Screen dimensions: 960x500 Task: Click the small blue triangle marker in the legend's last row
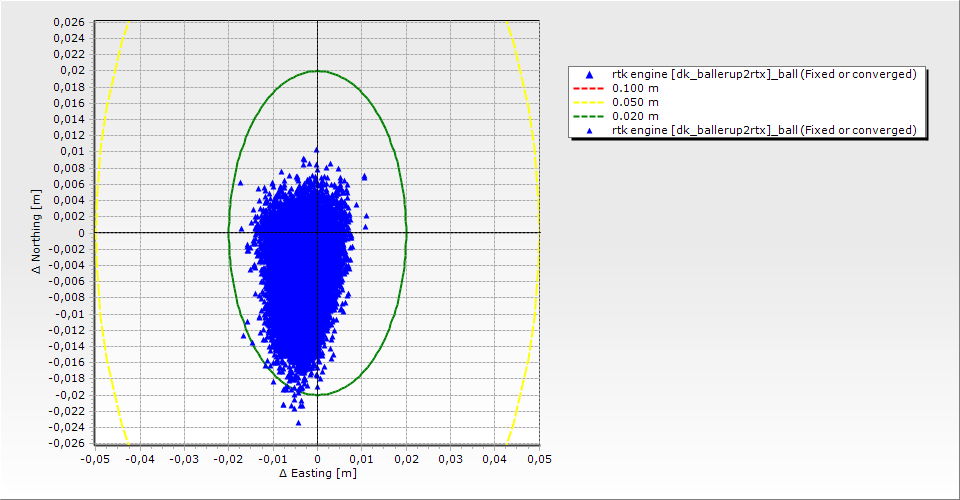[589, 130]
